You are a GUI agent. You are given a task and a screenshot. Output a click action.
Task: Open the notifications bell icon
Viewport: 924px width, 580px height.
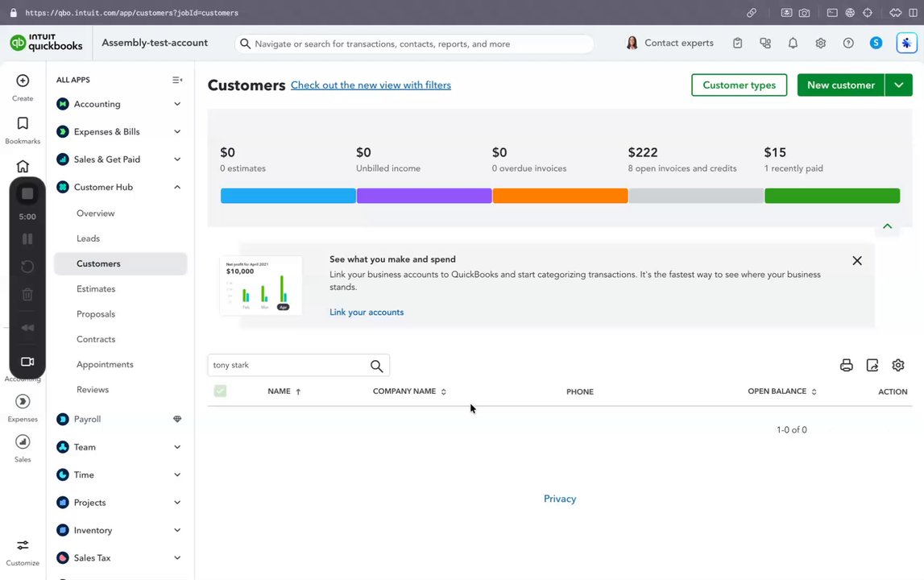pos(793,43)
